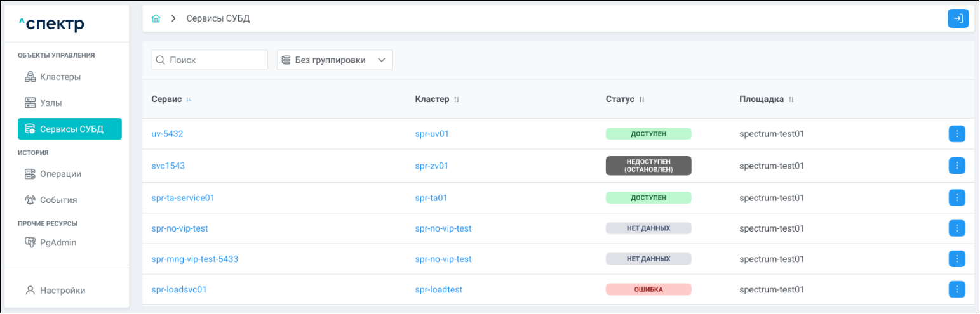Open three-dot menu for spr-loadsvc01 row
980x314 pixels.
tap(957, 289)
